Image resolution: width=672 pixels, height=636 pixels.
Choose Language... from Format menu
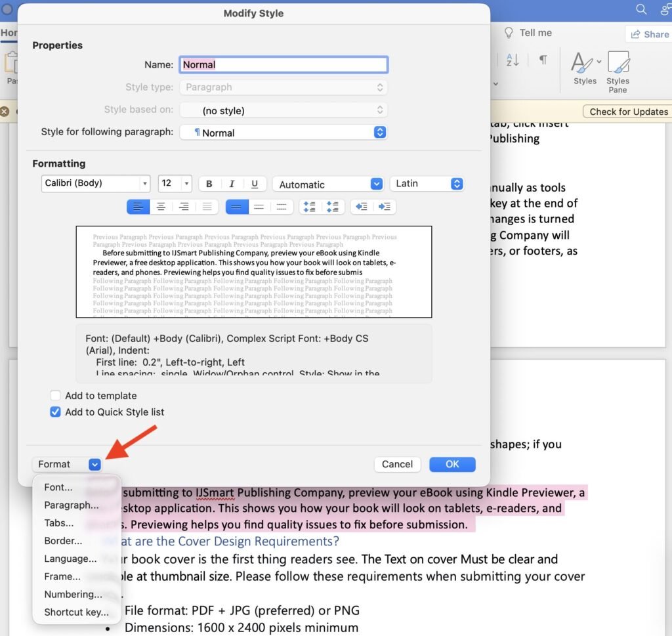(70, 559)
